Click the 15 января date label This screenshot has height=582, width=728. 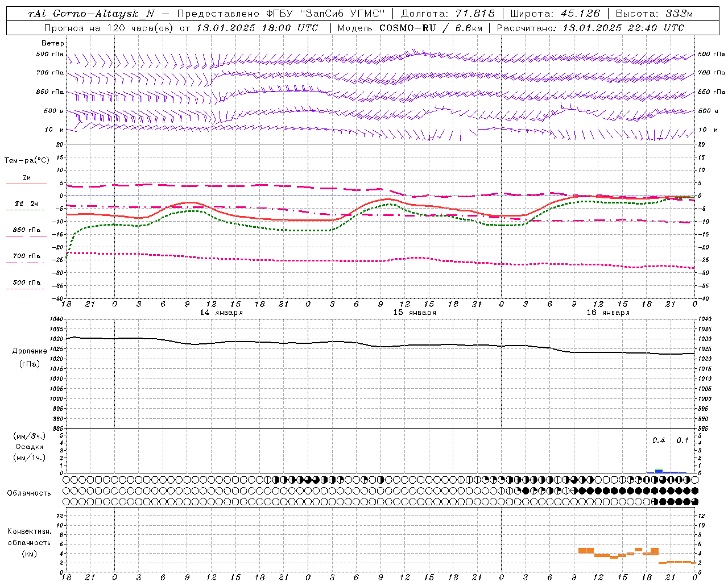(x=415, y=313)
